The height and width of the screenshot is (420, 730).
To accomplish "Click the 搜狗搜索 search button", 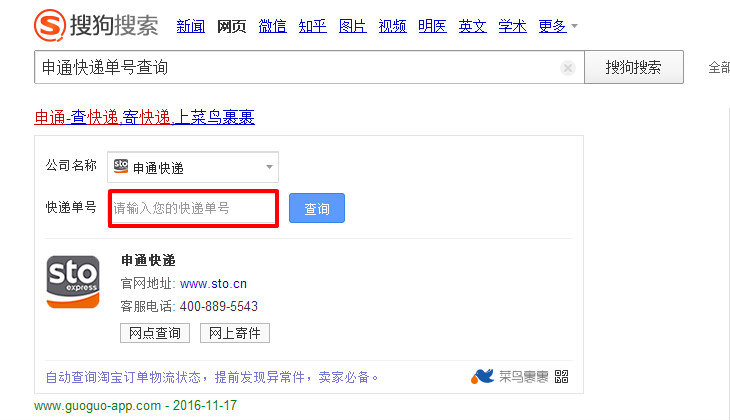I will pos(634,68).
